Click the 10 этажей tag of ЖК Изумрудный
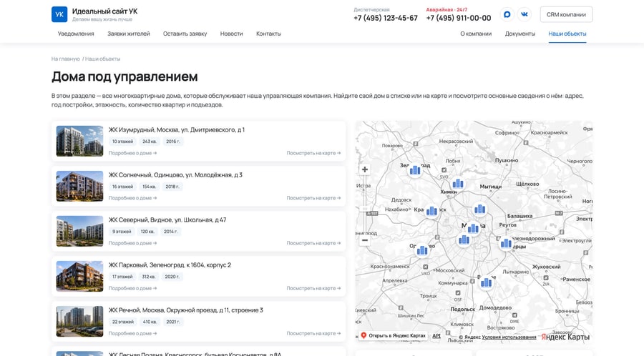Image resolution: width=644 pixels, height=356 pixels. click(x=123, y=142)
